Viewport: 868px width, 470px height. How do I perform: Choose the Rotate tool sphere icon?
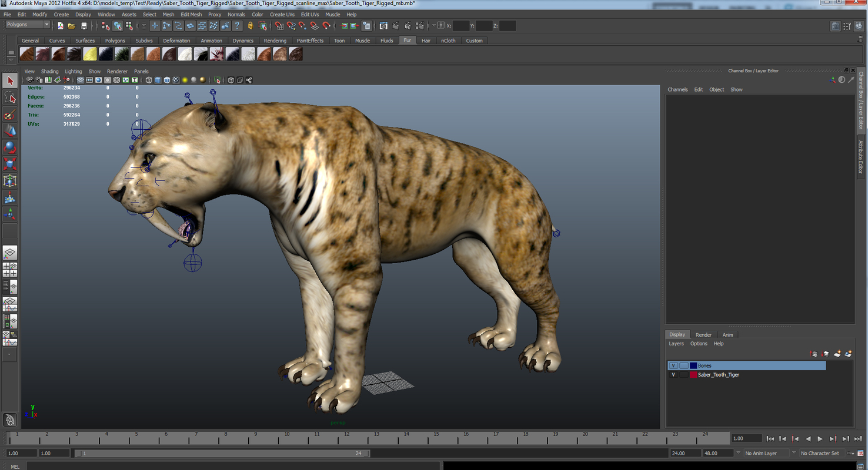point(10,147)
